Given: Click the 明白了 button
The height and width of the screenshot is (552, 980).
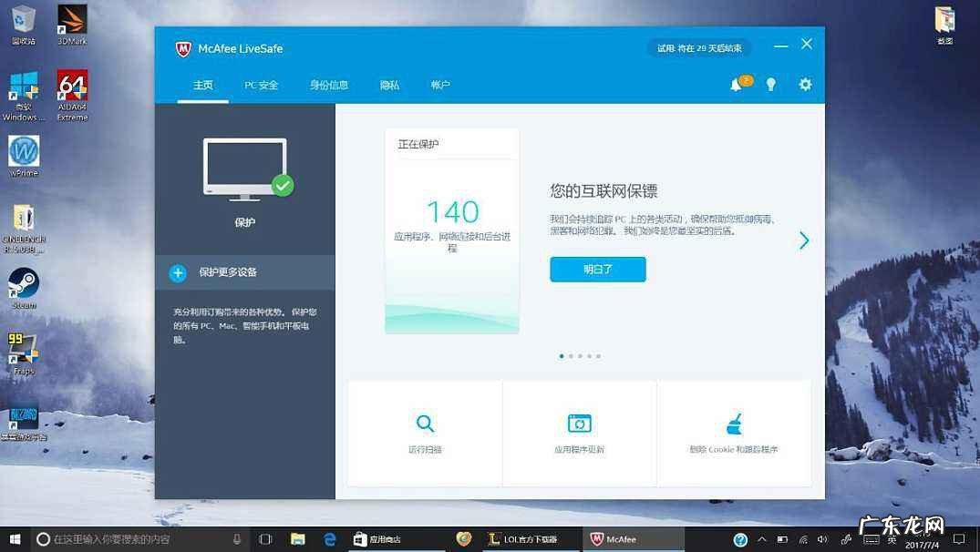Looking at the screenshot, I should tap(597, 269).
